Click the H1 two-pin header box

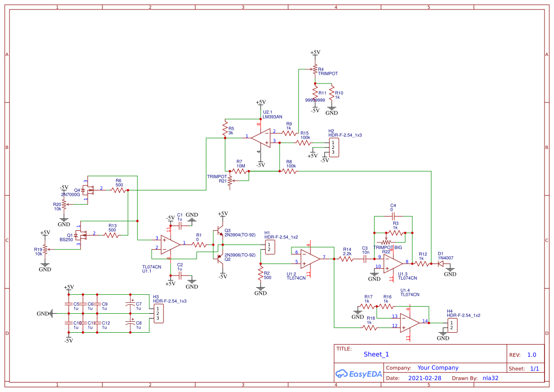pyautogui.click(x=270, y=247)
